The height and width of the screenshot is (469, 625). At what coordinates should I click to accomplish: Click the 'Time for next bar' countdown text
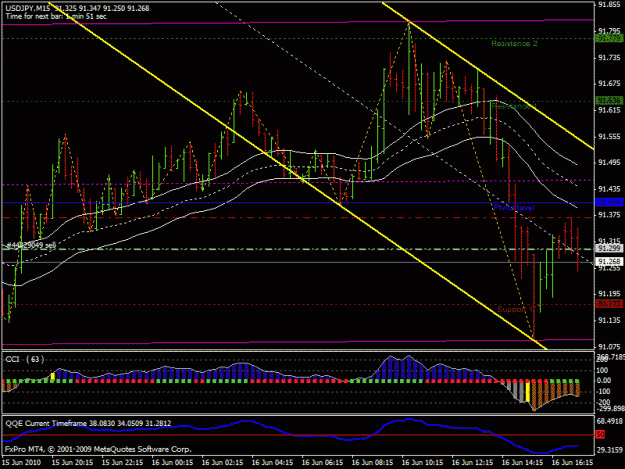point(56,17)
